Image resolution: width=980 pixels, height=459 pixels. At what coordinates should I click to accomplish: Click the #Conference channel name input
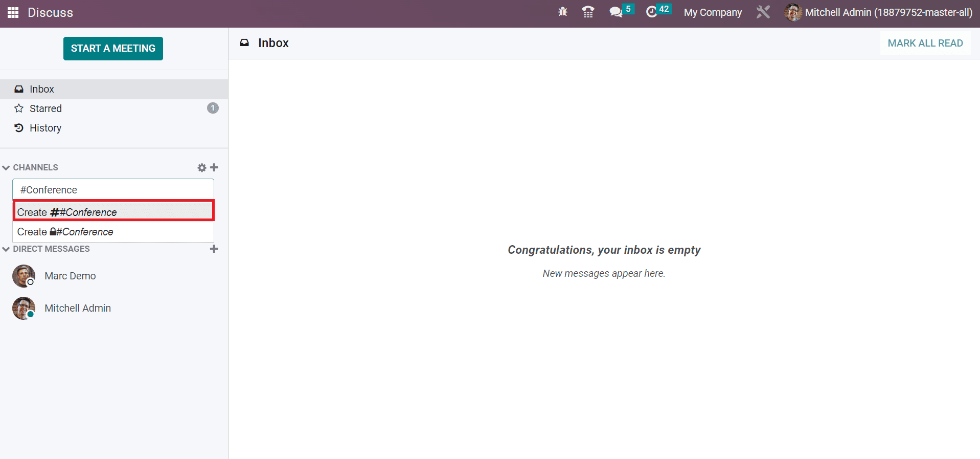(113, 190)
